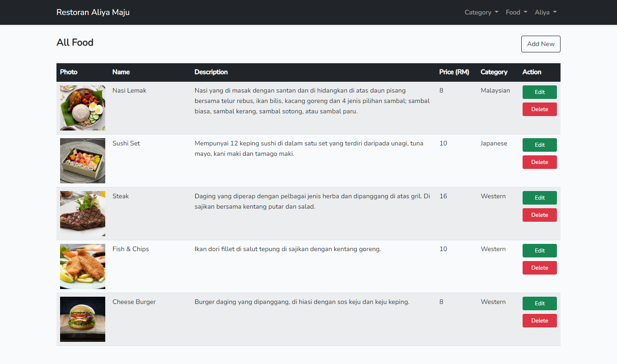Select the Cheese Burger photo thumbnail
Viewport: 617px width, 364px height.
pyautogui.click(x=83, y=319)
